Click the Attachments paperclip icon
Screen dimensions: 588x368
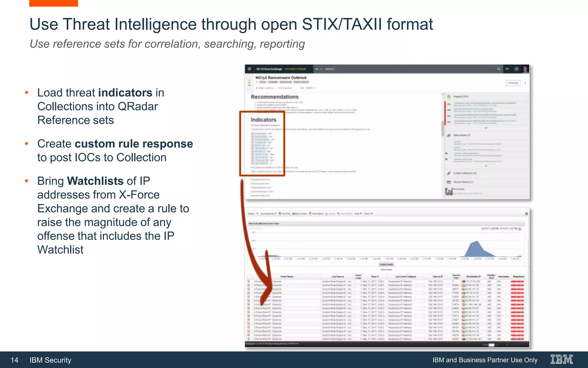point(449,135)
